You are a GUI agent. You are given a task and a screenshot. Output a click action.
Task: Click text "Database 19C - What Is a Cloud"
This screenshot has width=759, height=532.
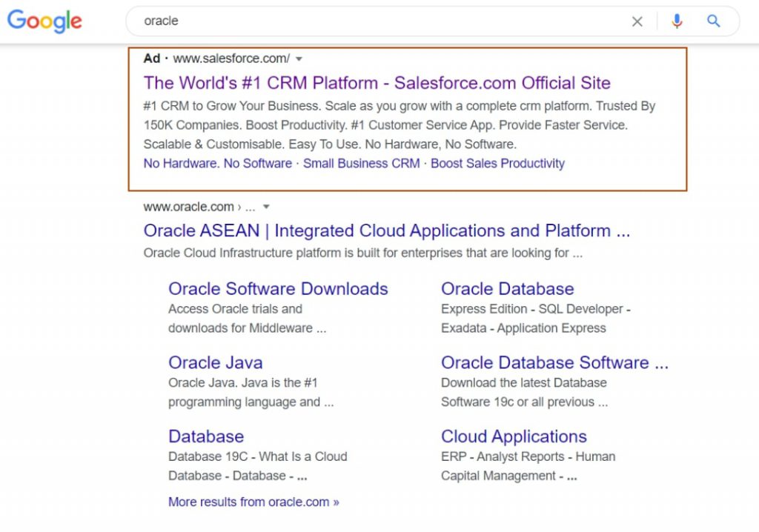tap(258, 456)
